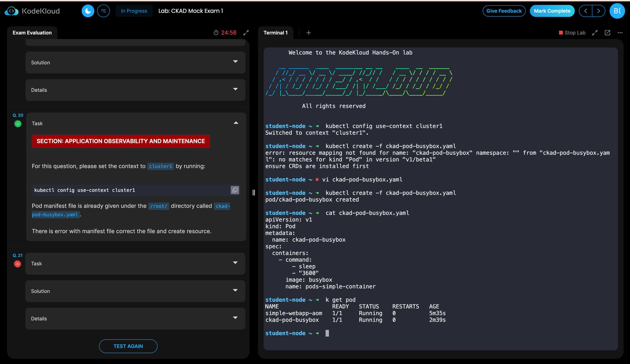The width and height of the screenshot is (630, 364).
Task: Expand Exam Evaluation panel fullscreen
Action: (246, 33)
